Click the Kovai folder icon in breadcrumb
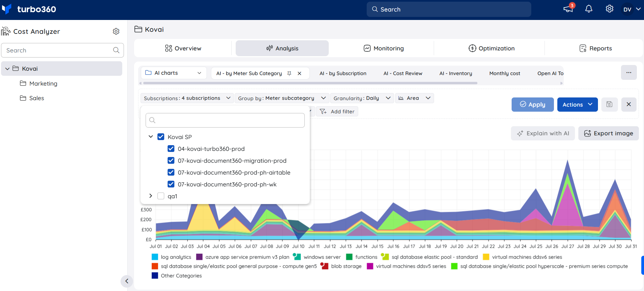Image resolution: width=644 pixels, height=291 pixels. [x=138, y=29]
